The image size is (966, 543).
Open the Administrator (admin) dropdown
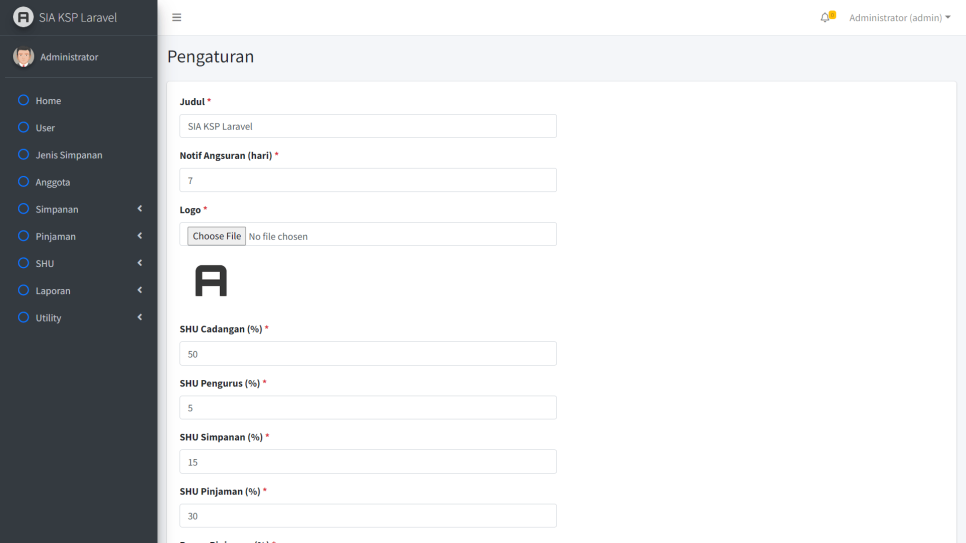[899, 18]
